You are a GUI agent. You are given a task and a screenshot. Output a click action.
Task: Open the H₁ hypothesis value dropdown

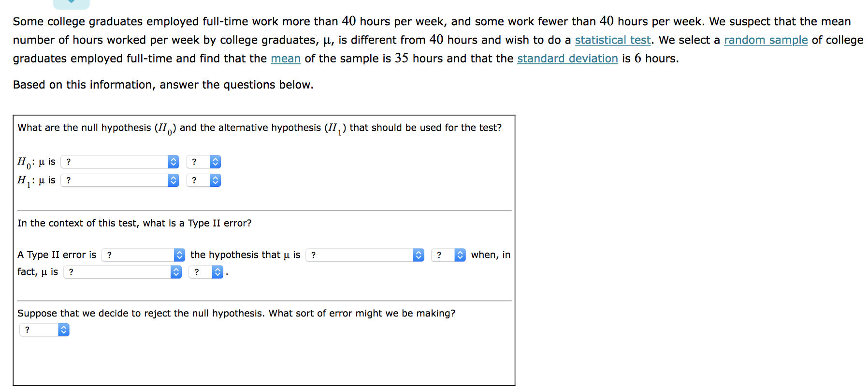[119, 180]
